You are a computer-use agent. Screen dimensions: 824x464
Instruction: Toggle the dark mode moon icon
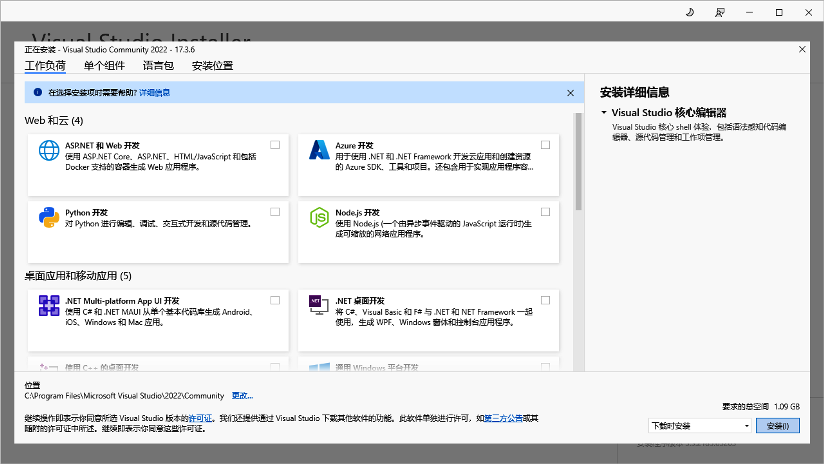click(x=690, y=12)
